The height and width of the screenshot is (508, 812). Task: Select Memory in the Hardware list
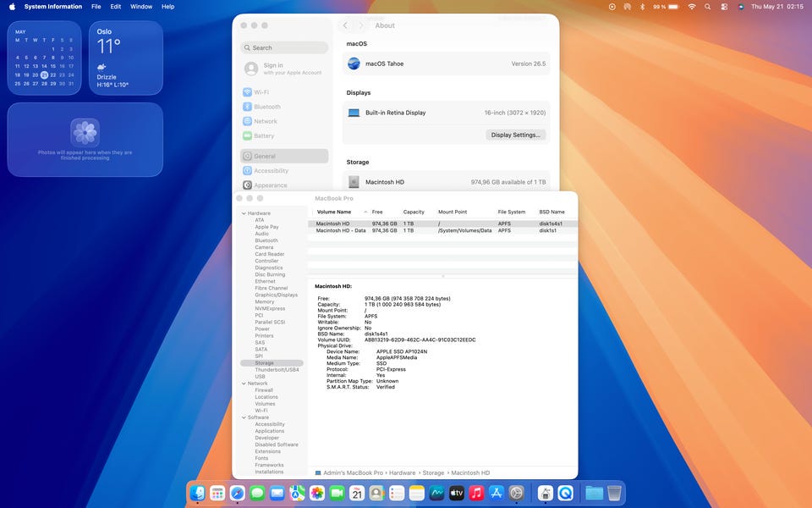click(x=264, y=301)
